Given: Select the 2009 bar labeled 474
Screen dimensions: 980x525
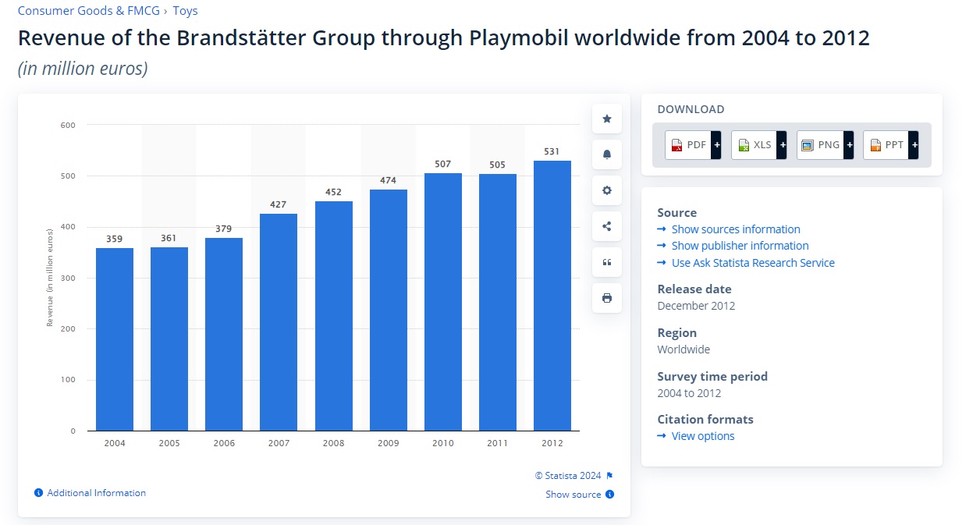Looking at the screenshot, I should pos(388,310).
